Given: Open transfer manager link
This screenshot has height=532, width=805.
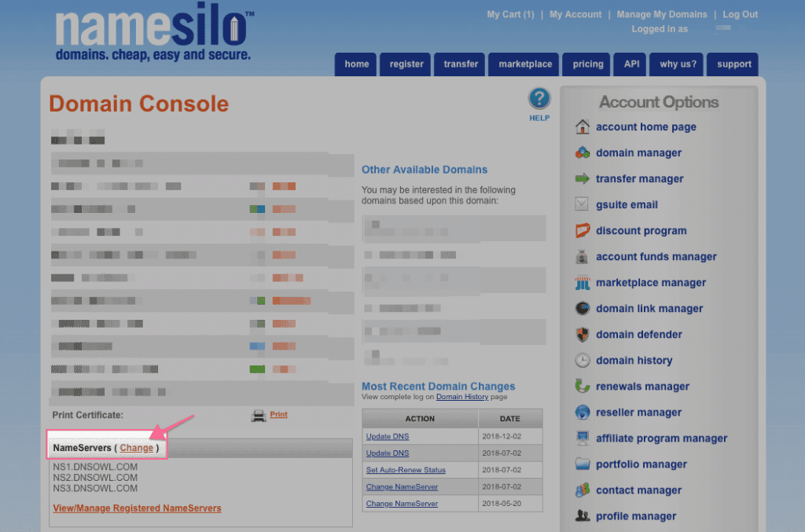Looking at the screenshot, I should click(x=640, y=178).
